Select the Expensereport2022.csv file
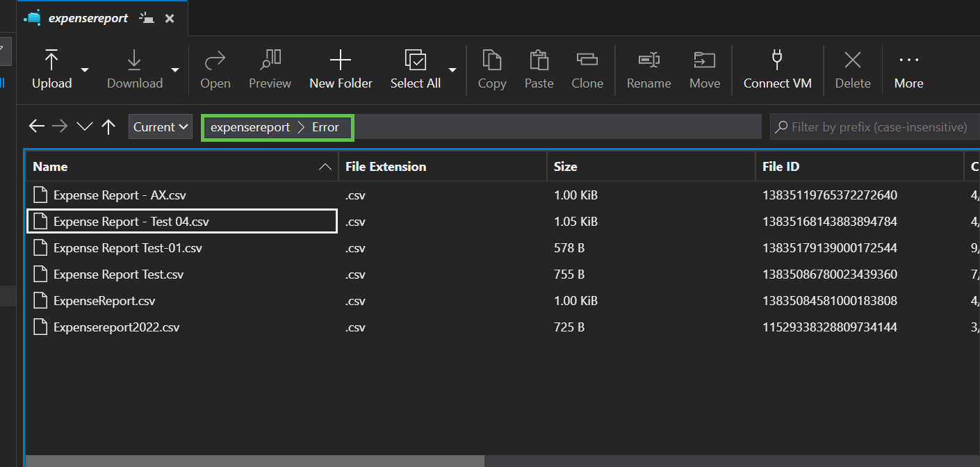This screenshot has height=467, width=980. tap(116, 327)
